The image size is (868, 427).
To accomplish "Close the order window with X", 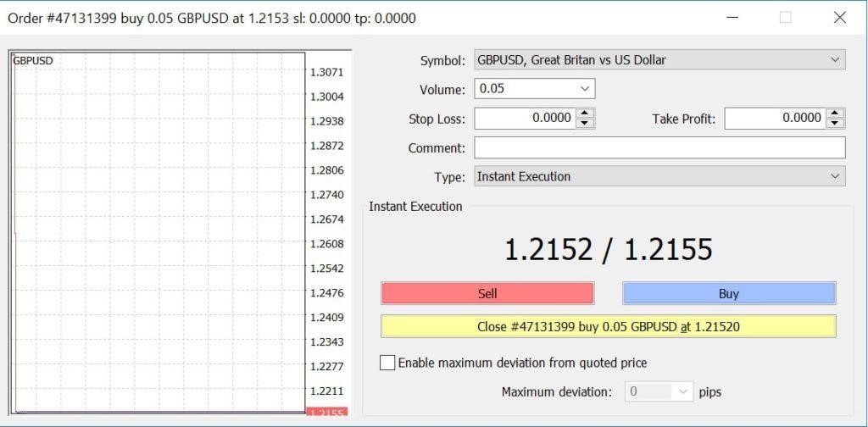I will point(839,18).
